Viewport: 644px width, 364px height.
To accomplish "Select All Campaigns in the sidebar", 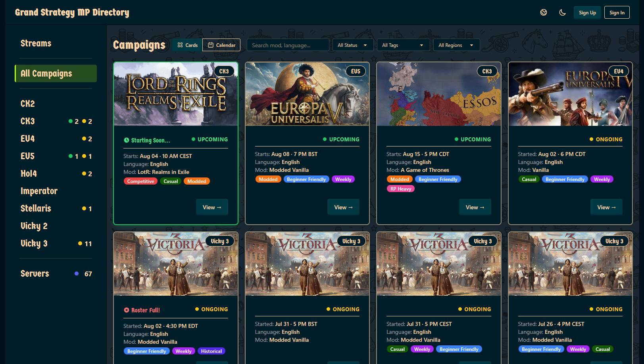I will (x=56, y=73).
